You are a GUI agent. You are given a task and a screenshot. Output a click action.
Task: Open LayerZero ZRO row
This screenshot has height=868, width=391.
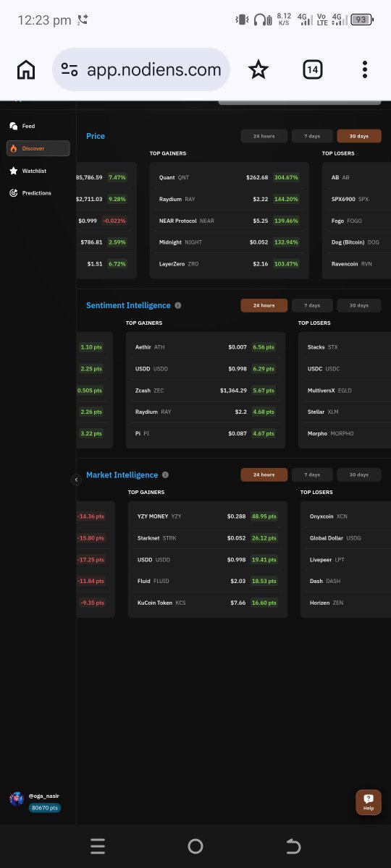(x=229, y=264)
